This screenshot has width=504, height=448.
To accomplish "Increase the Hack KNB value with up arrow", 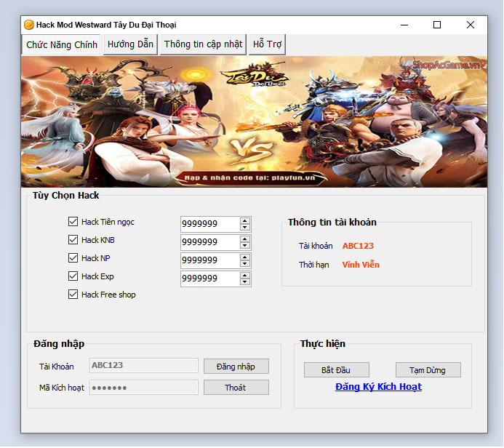I will click(245, 239).
